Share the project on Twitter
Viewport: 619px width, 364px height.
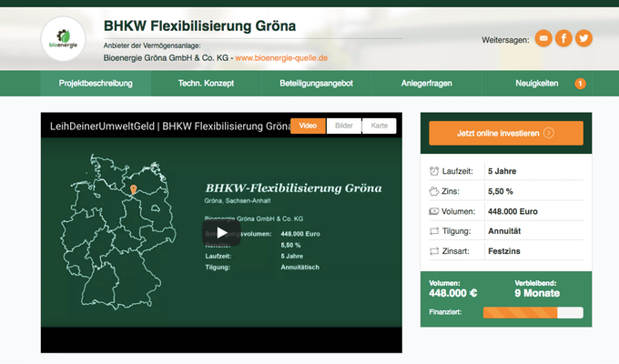(x=583, y=38)
